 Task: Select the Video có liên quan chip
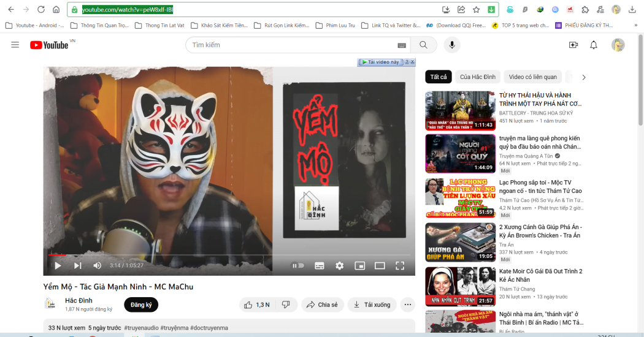point(533,77)
